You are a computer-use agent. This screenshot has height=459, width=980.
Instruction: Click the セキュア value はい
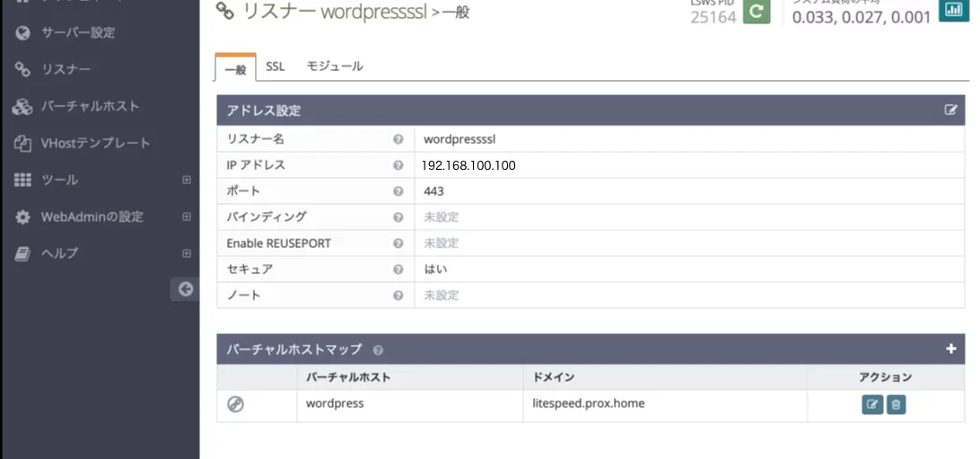tap(435, 269)
